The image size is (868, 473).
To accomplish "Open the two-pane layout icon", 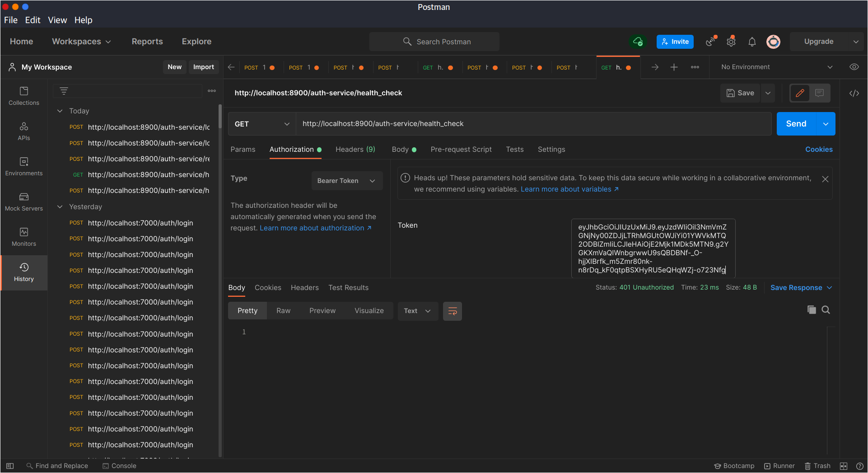I will coord(844,466).
